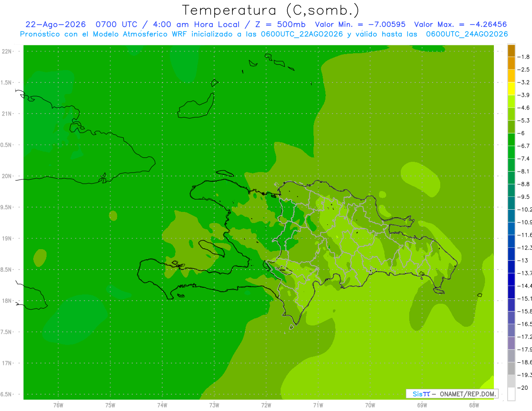The width and height of the screenshot is (532, 411).
Task: Click the "-3.9" legend value
Action: (524, 95)
